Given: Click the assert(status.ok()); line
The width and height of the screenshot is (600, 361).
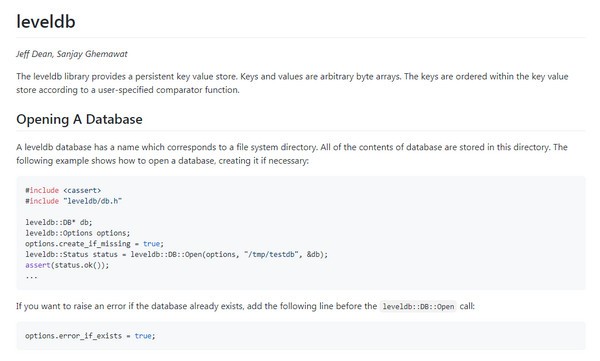Looking at the screenshot, I should [x=67, y=265].
